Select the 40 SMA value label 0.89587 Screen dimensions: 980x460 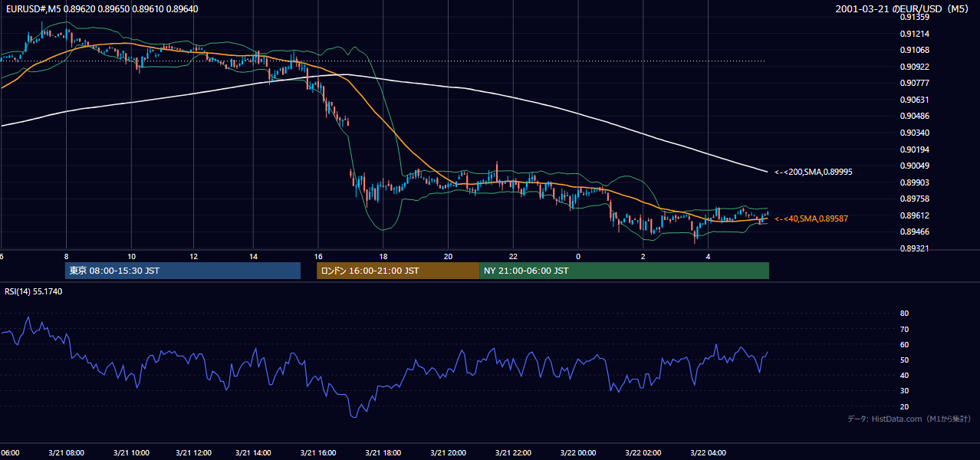click(x=811, y=219)
